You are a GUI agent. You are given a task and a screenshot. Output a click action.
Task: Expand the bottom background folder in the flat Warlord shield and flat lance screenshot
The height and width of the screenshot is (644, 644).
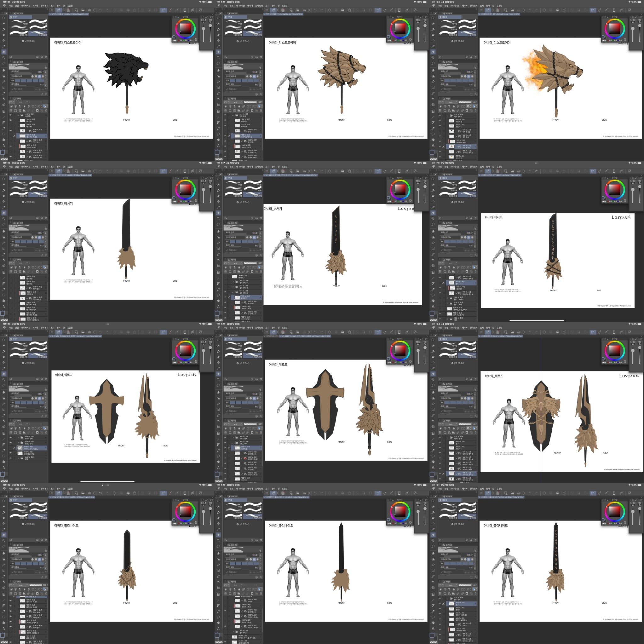point(18,458)
